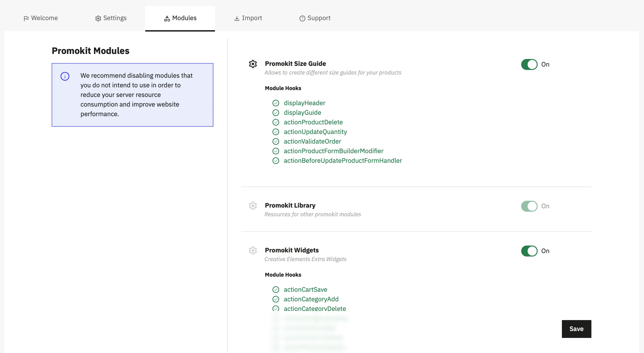Screen dimensions: 644x353
Task: Click the check icon next to actionUpdateQuantity
Action: pyautogui.click(x=276, y=132)
